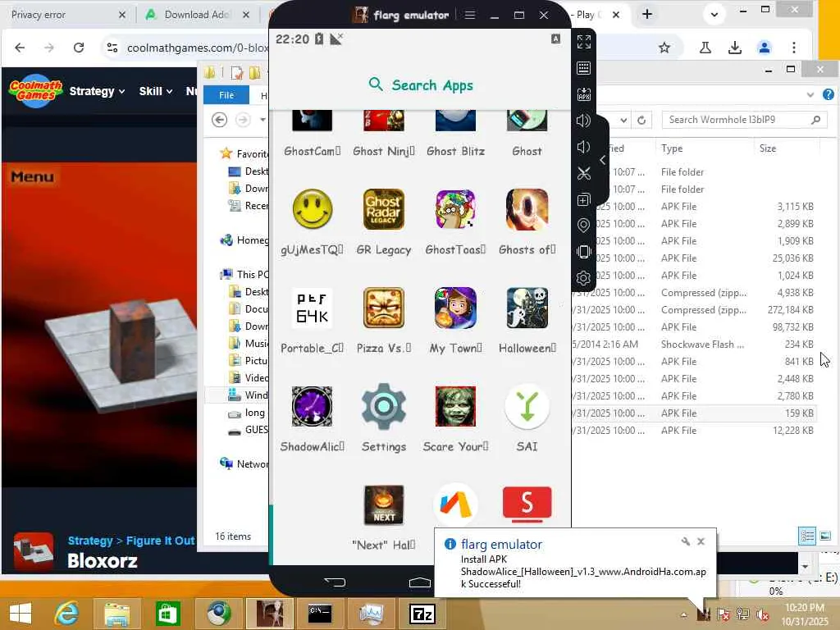This screenshot has width=840, height=630.
Task: Follow the Figure It Out breadcrumb link
Action: click(x=160, y=541)
